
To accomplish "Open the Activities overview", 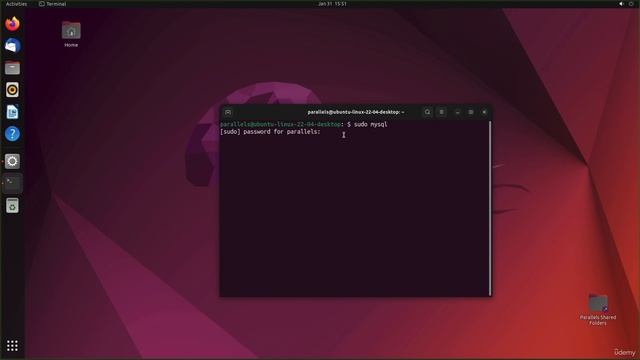I will click(x=16, y=4).
